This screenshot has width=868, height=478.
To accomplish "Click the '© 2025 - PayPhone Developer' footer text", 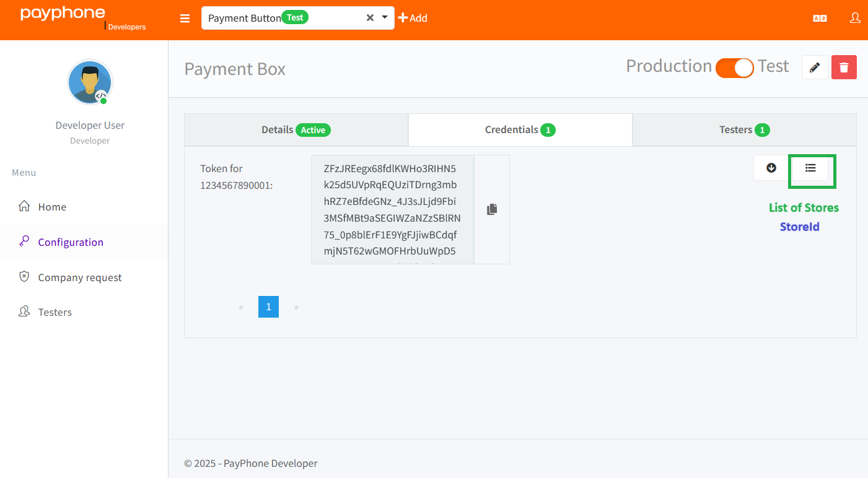I will (x=251, y=463).
